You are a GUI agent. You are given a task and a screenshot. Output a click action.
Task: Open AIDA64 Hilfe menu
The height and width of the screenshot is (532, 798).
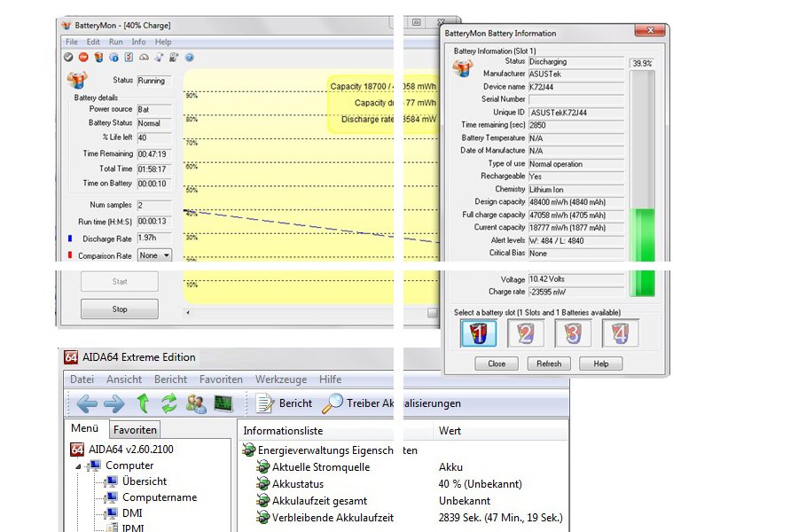point(331,379)
